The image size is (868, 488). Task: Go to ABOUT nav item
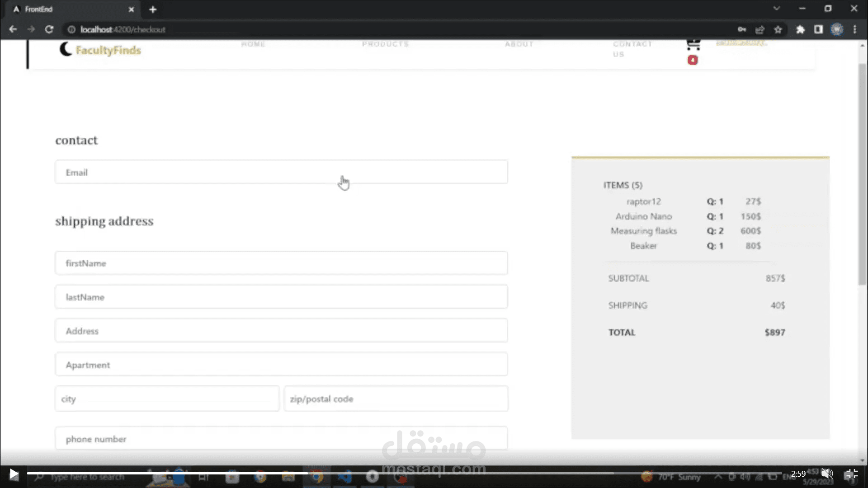(519, 44)
